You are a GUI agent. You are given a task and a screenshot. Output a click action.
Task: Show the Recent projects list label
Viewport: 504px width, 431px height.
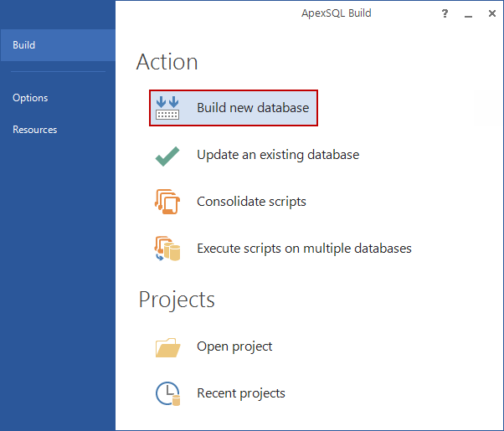[241, 393]
